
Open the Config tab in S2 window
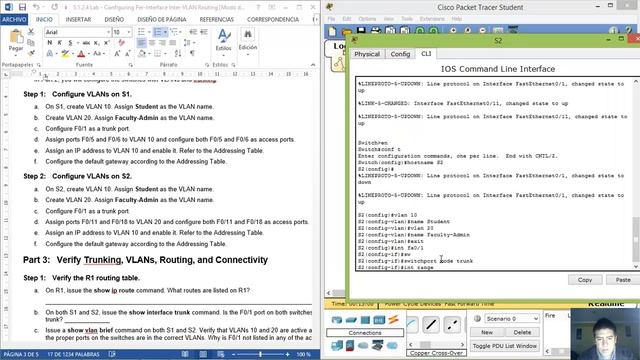pyautogui.click(x=400, y=54)
